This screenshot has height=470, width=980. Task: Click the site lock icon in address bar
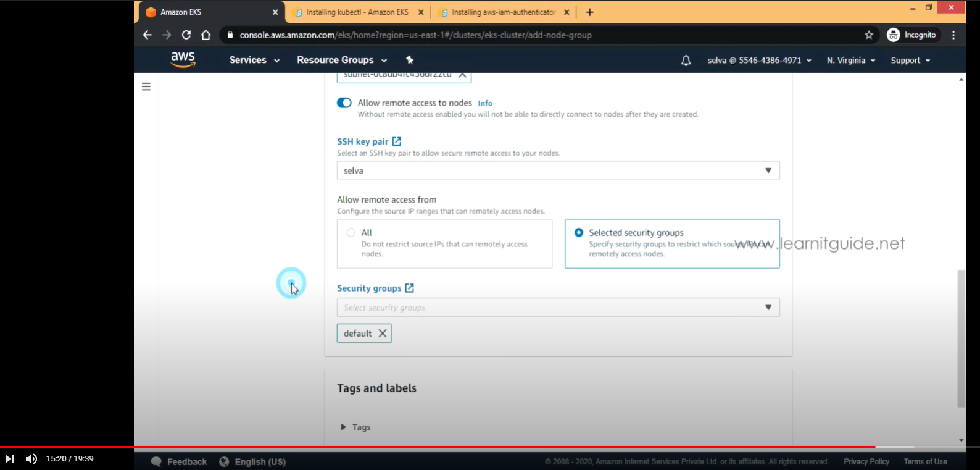[x=230, y=35]
